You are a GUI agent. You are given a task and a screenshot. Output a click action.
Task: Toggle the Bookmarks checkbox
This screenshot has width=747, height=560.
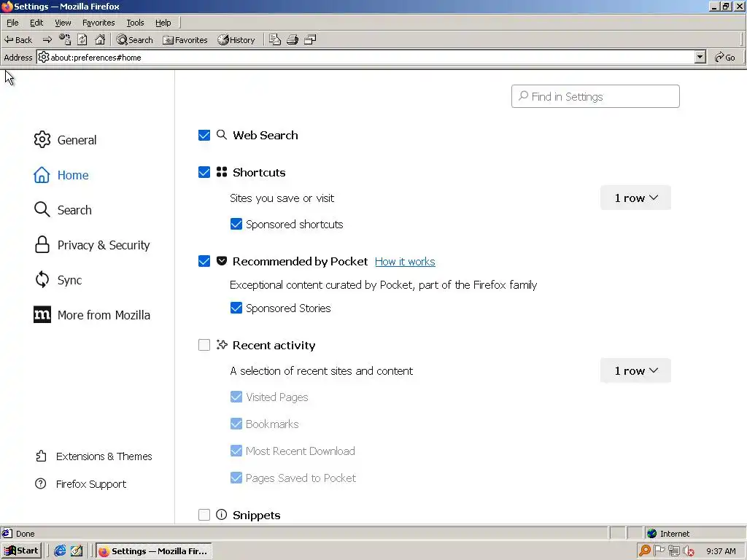click(x=236, y=424)
